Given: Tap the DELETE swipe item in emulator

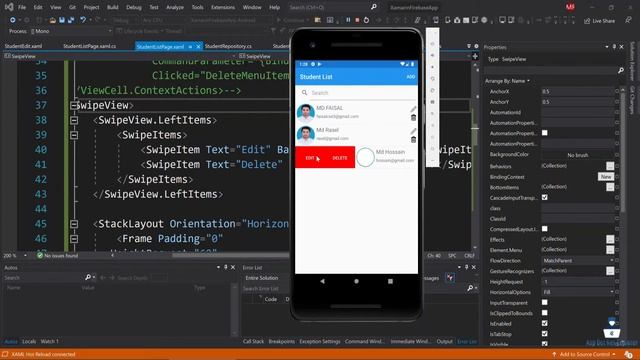Looking at the screenshot, I should pos(340,158).
